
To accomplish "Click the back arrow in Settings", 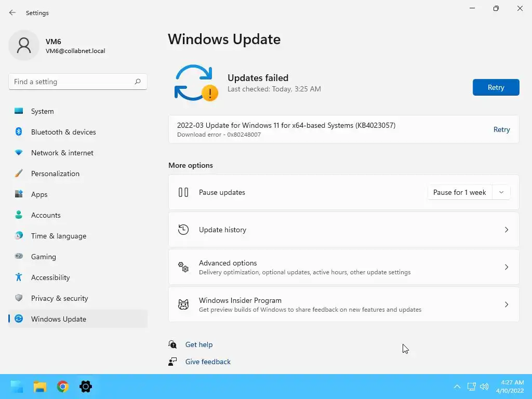I will (12, 12).
